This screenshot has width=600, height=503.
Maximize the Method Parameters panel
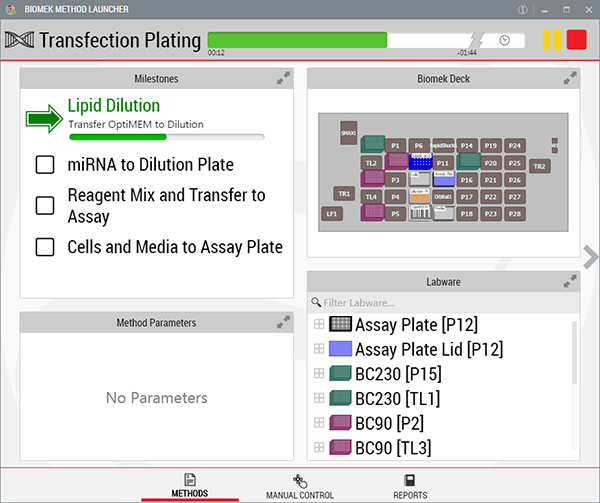coord(283,321)
